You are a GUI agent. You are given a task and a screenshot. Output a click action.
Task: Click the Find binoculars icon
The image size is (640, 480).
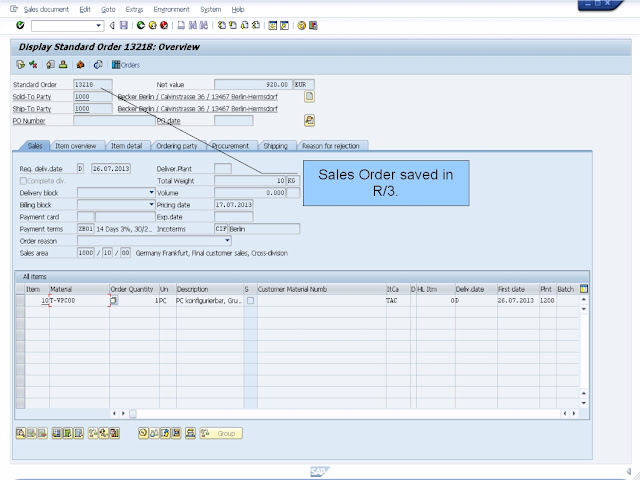[192, 25]
